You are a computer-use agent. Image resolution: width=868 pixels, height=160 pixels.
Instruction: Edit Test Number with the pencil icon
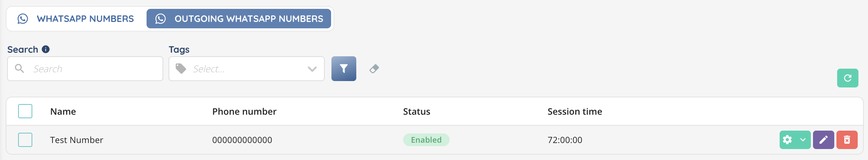click(823, 140)
